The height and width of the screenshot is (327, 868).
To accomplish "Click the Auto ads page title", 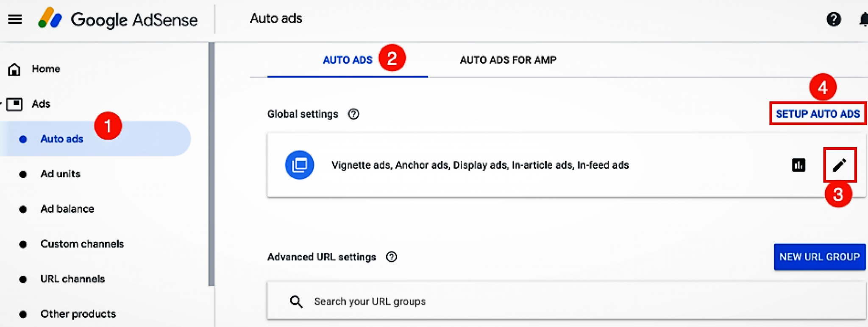I will (276, 19).
